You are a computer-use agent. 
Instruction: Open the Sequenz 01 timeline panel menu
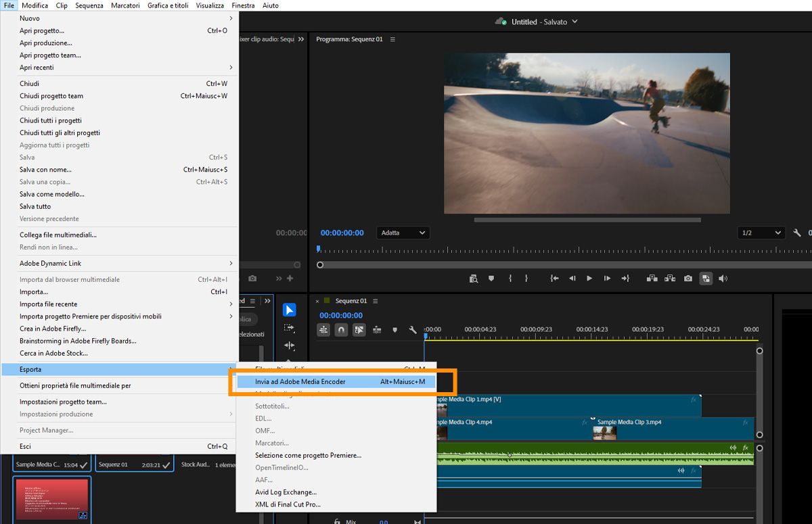[376, 301]
